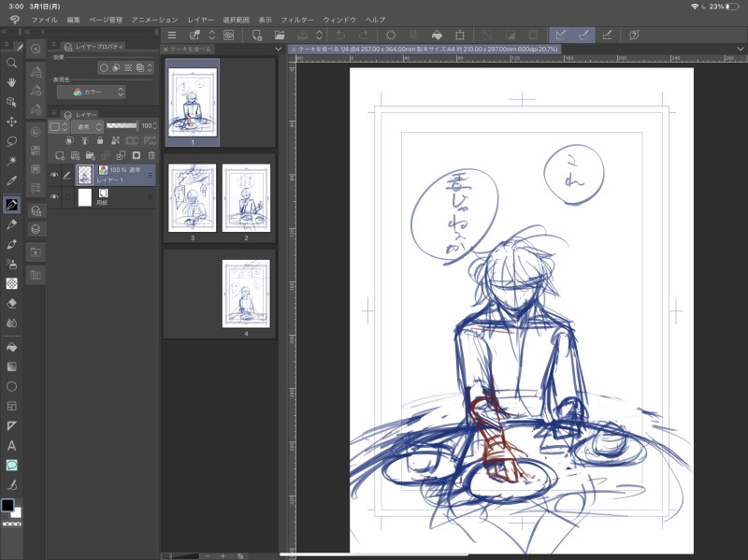Select the Gradient tool

point(11,366)
